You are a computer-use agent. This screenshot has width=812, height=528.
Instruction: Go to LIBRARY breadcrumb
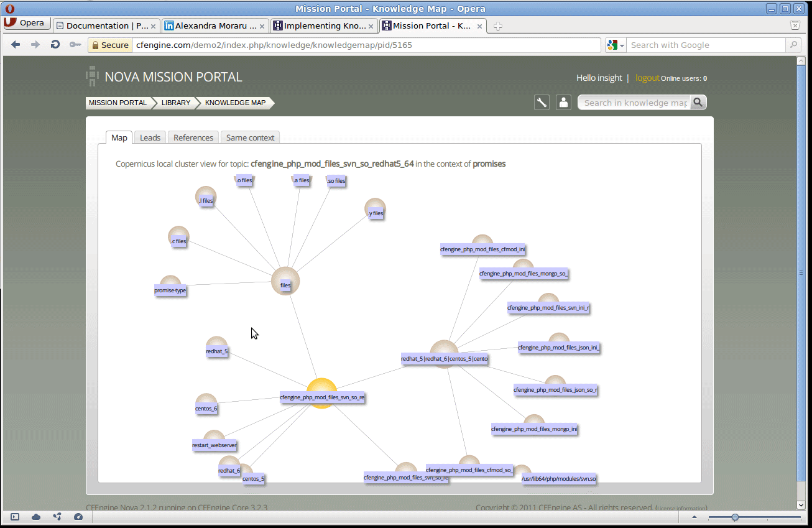point(176,103)
